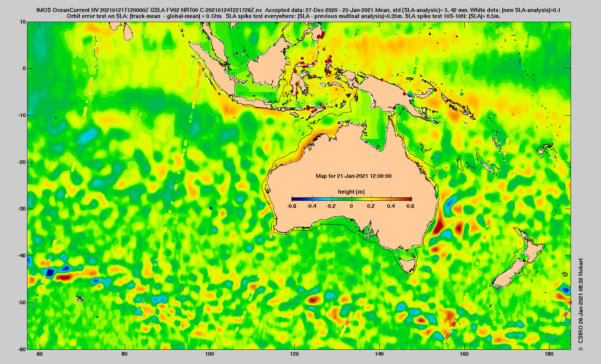Click the "height (m)" legend title
This screenshot has height=364, width=601.
351,192
